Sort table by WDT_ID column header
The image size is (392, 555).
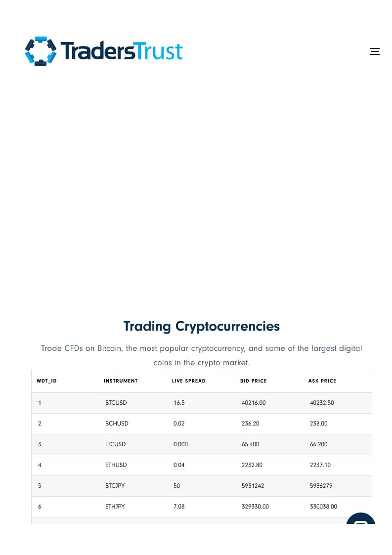46,381
